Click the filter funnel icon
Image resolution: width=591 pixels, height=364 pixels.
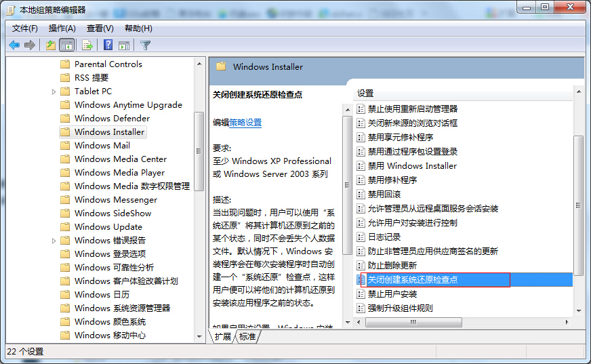click(146, 45)
